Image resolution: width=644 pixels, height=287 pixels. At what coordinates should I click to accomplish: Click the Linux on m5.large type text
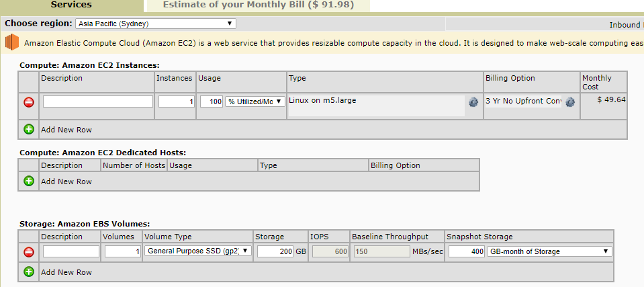322,100
